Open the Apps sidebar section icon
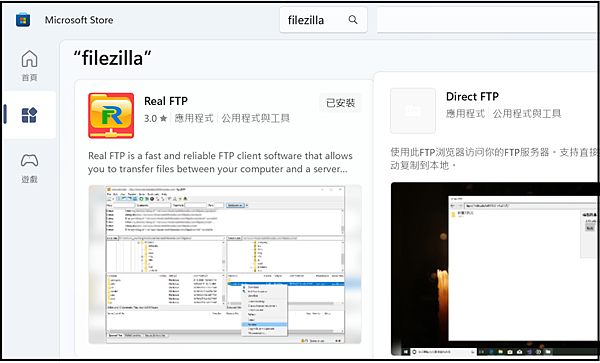Viewport: 600px width, 363px height. click(29, 115)
